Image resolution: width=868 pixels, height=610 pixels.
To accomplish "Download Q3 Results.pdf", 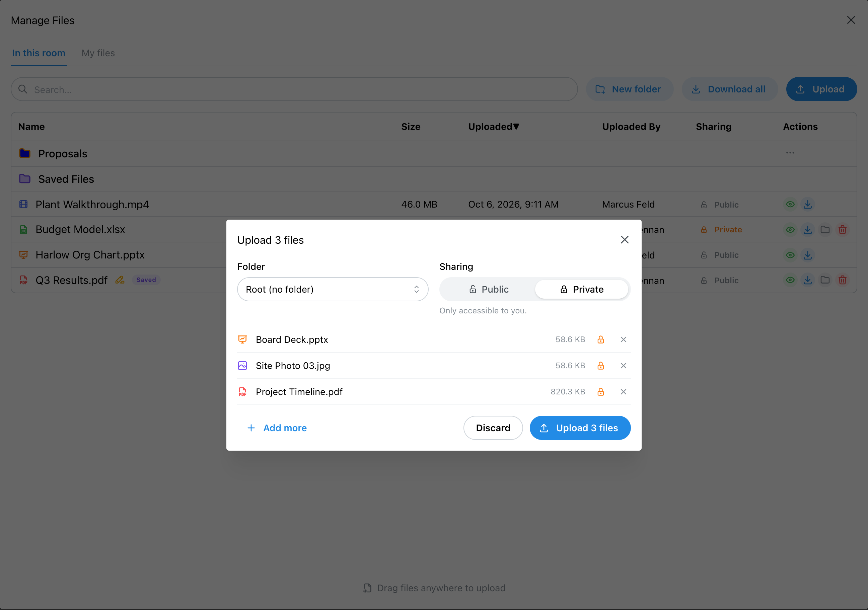I will click(807, 280).
